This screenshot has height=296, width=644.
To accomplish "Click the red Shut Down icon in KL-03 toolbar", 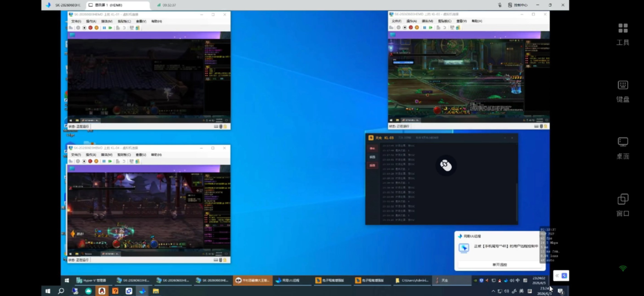I will (x=411, y=27).
